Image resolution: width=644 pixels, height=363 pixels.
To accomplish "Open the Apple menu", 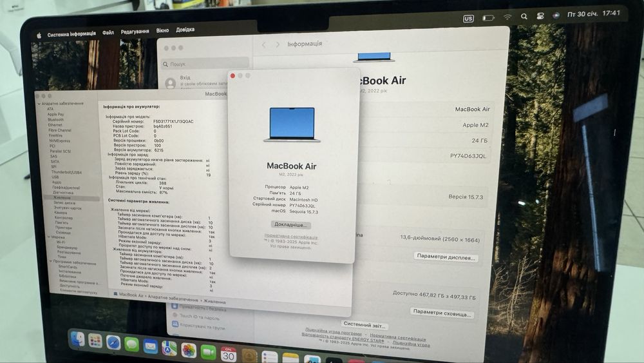I will [39, 35].
